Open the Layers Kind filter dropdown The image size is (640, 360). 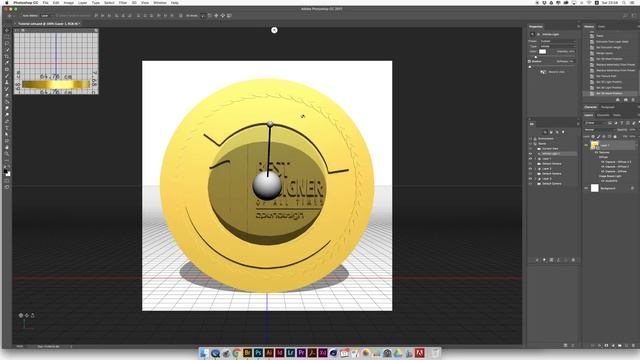[595, 123]
